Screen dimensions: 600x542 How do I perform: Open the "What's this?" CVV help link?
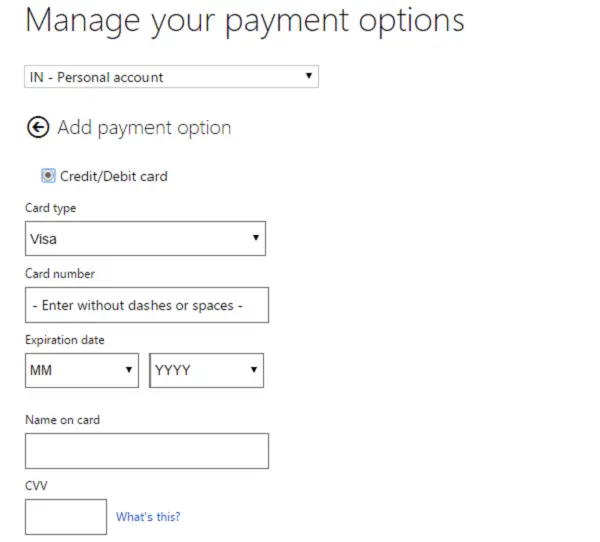click(148, 517)
